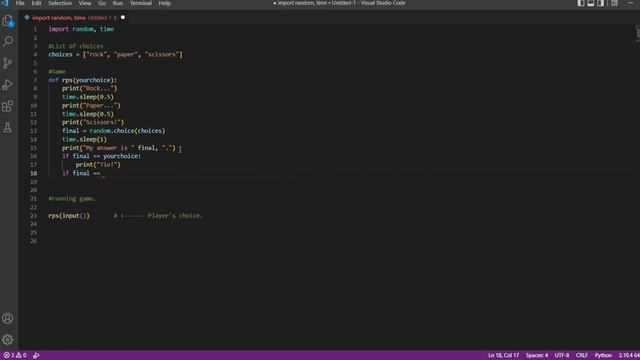This screenshot has width=640, height=360.
Task: Click the time.sleep(1) line
Action: [x=84, y=139]
